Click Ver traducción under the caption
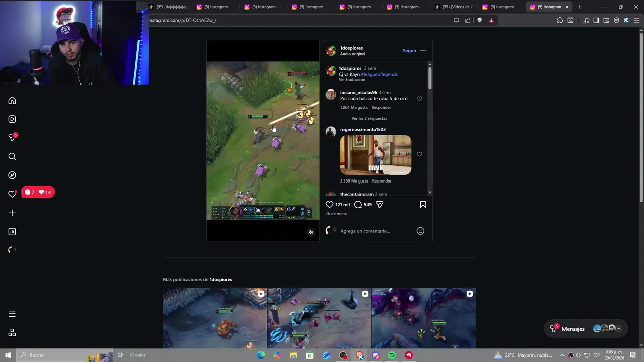This screenshot has width=644, height=362. [352, 80]
